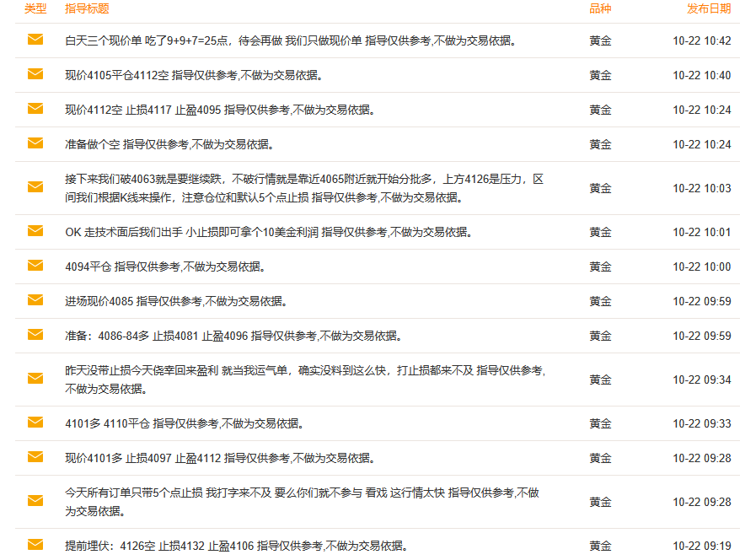756x560 pixels.
Task: Click envelope icon for '进场现价4085' row
Action: coord(35,300)
